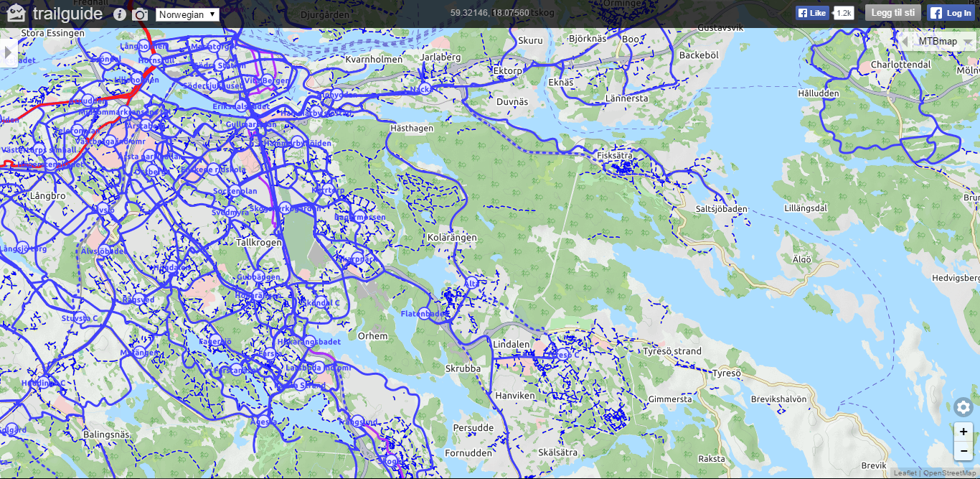The height and width of the screenshot is (479, 980).
Task: Click the trailguide logo icon
Action: (x=17, y=13)
